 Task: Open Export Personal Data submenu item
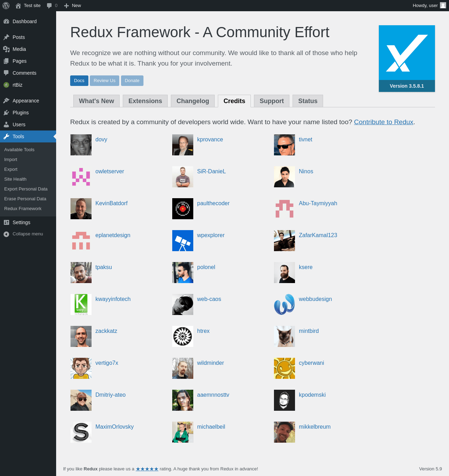pos(28,189)
